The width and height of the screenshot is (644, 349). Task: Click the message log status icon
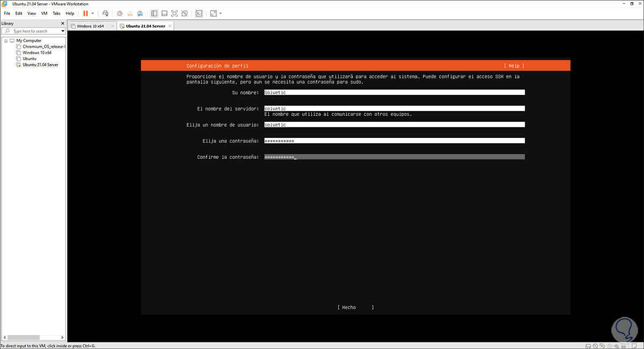point(634,346)
